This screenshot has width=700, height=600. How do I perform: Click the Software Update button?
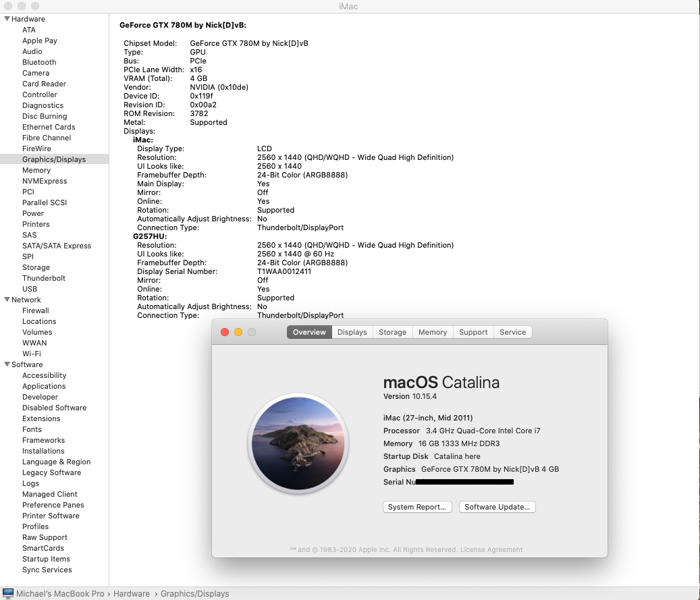497,507
